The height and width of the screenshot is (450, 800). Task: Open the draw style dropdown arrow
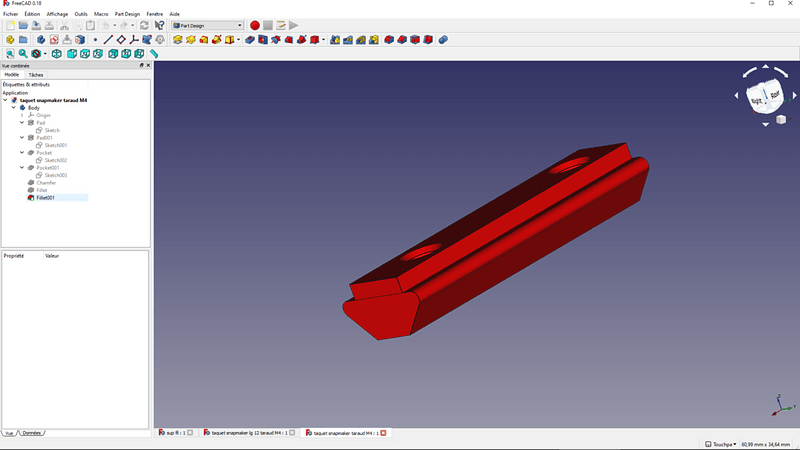[45, 54]
